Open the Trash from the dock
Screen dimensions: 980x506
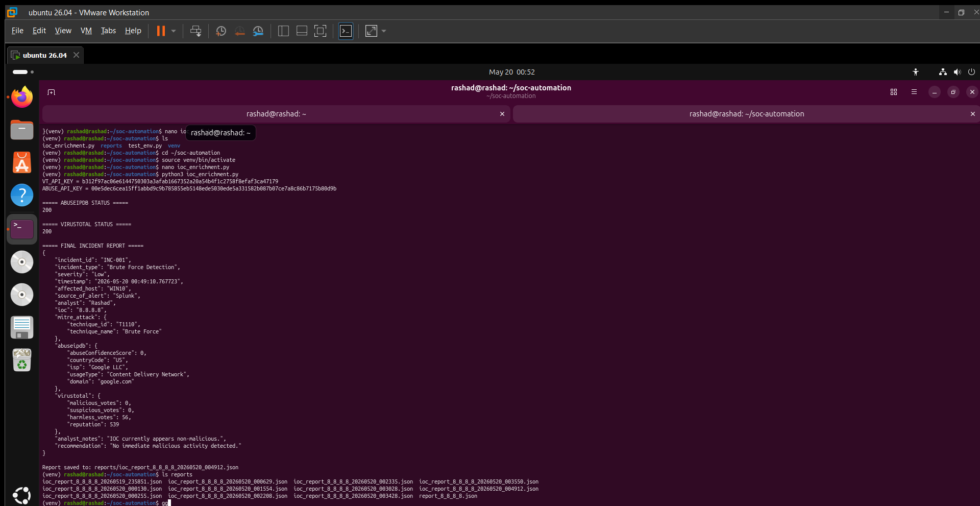point(22,360)
